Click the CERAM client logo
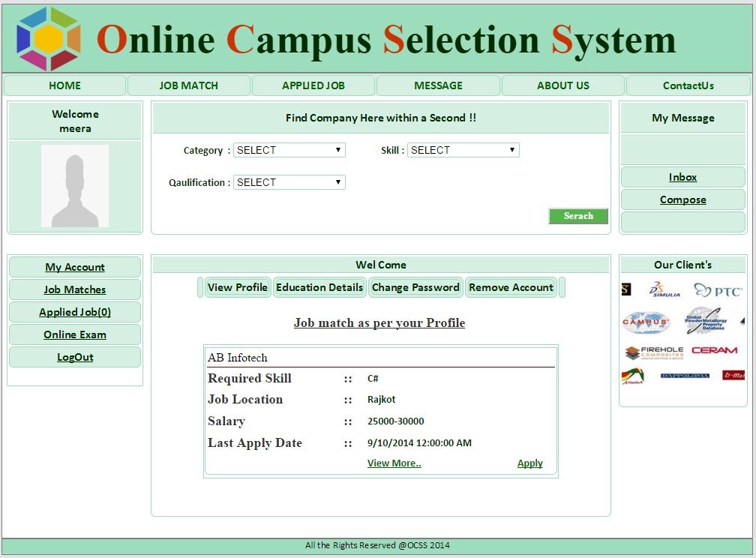Viewport: 756px width, 558px height. click(x=714, y=350)
